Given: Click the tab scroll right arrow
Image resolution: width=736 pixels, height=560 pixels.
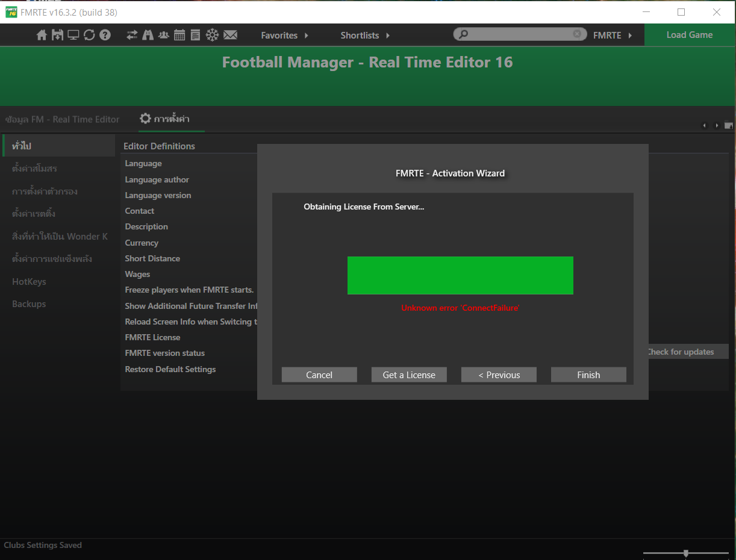Looking at the screenshot, I should 717,125.
